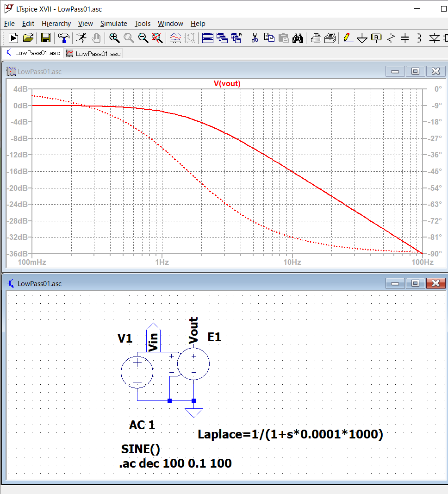Open Control Panel hammer icon
448x494 pixels.
coord(64,38)
